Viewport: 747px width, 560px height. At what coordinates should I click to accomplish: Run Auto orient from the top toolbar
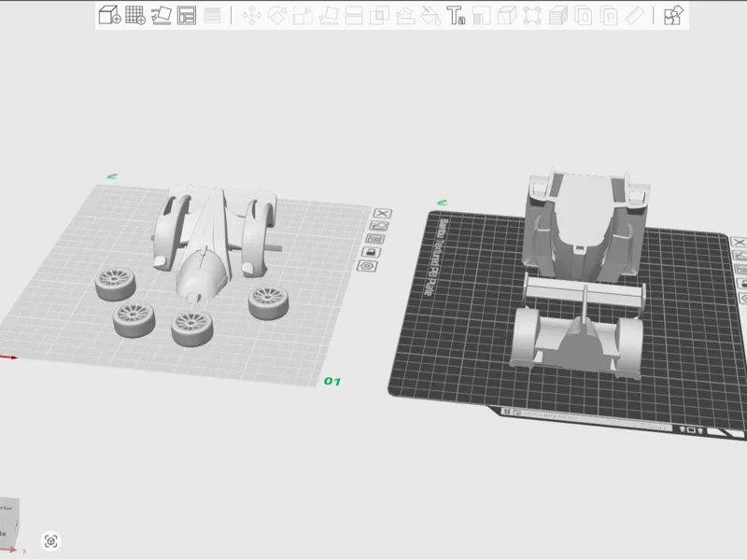(161, 15)
